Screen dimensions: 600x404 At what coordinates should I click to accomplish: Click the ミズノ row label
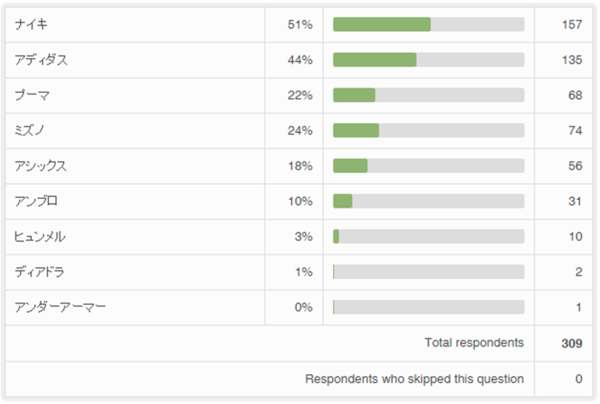coord(32,130)
